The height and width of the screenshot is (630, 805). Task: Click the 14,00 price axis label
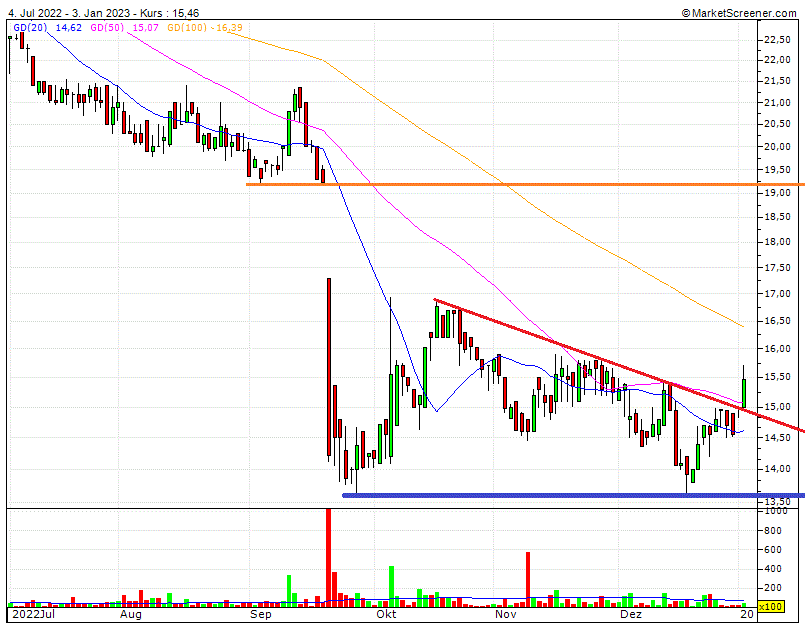click(777, 469)
